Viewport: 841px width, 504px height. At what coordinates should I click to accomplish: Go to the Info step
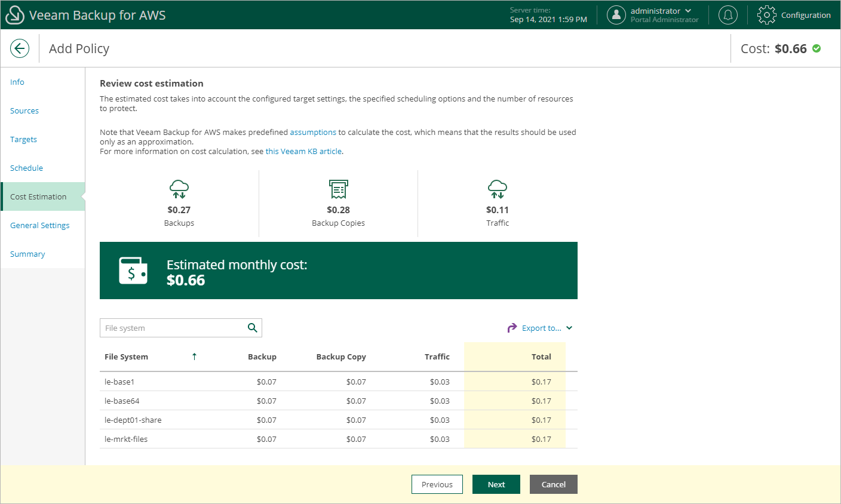point(17,82)
